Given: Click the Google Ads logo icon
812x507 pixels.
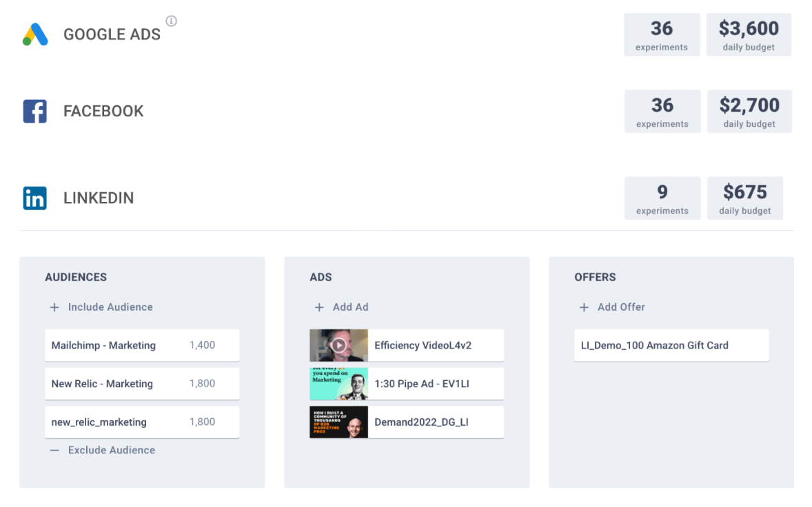Looking at the screenshot, I should (35, 34).
